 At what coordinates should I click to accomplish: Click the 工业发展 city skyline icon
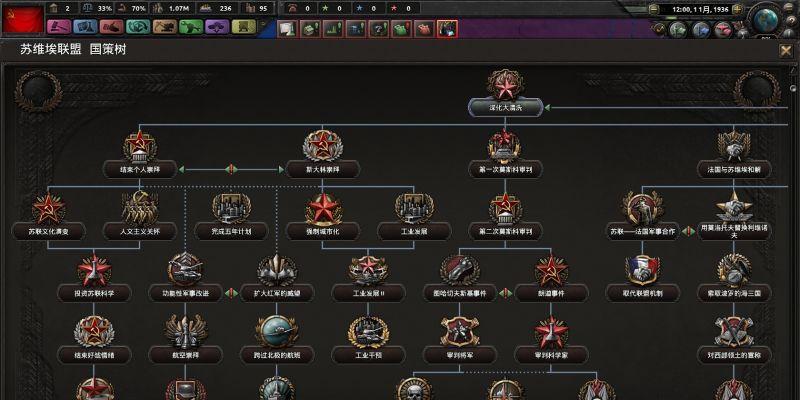coord(414,208)
